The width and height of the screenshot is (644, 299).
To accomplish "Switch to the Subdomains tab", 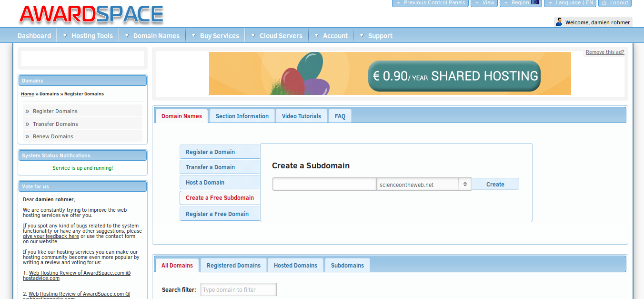I will (x=347, y=265).
